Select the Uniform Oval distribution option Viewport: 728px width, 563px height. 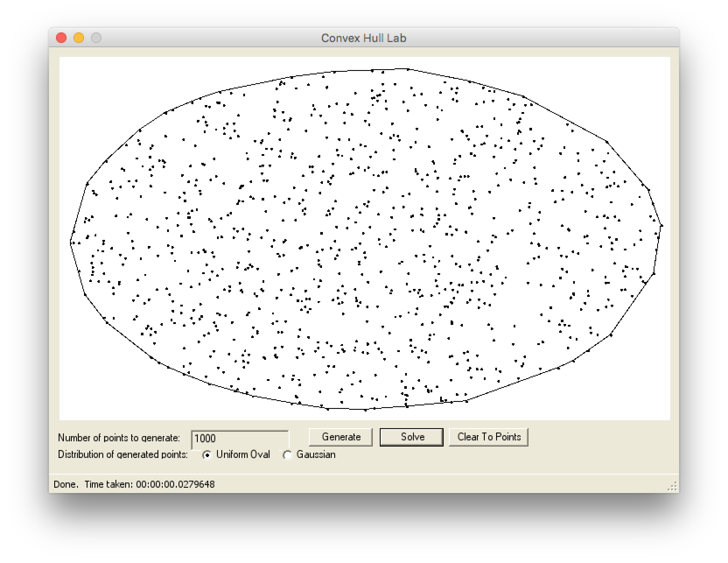206,455
